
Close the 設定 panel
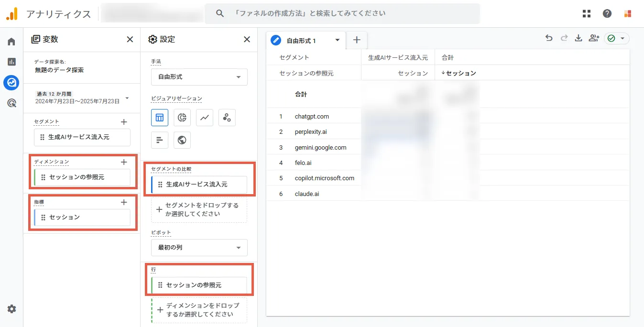(247, 39)
